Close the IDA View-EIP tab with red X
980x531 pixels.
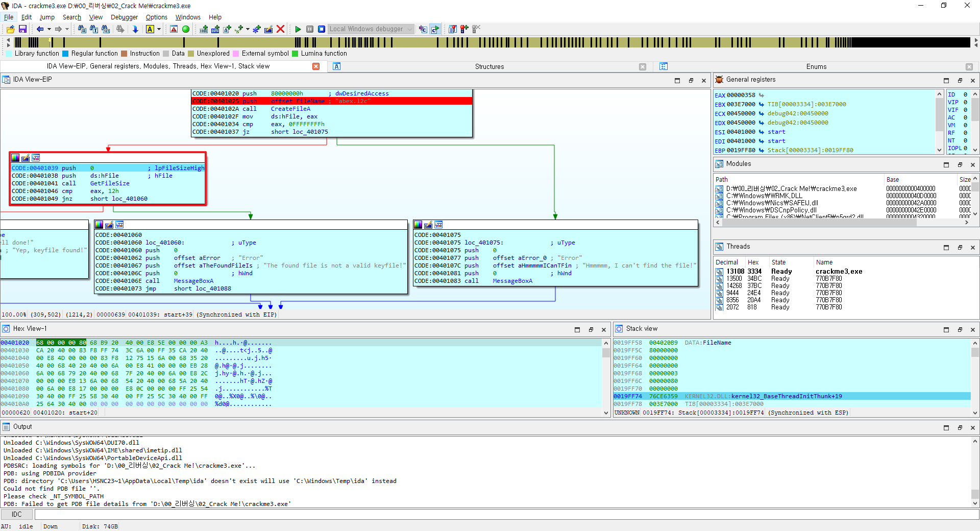coord(316,66)
